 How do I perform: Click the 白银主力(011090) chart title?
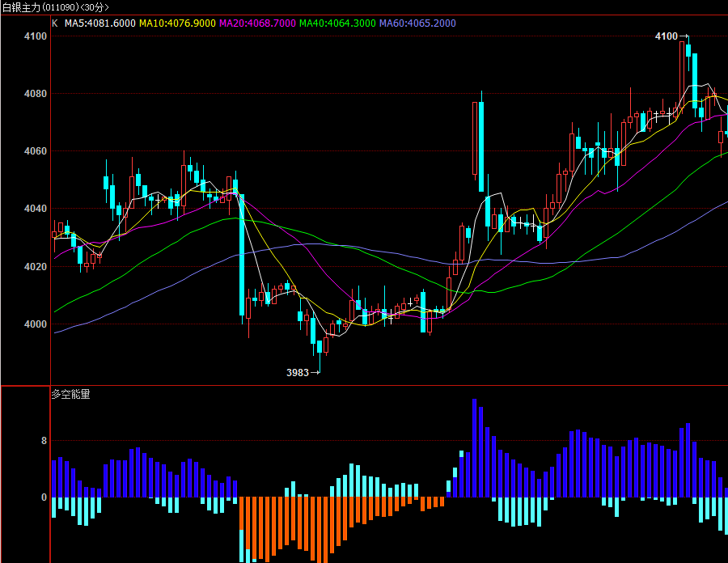click(56, 7)
